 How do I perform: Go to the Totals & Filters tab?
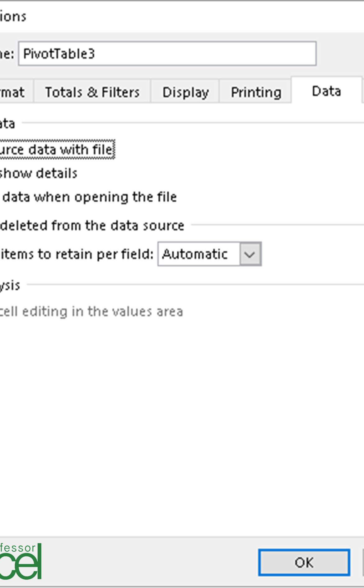(x=92, y=92)
